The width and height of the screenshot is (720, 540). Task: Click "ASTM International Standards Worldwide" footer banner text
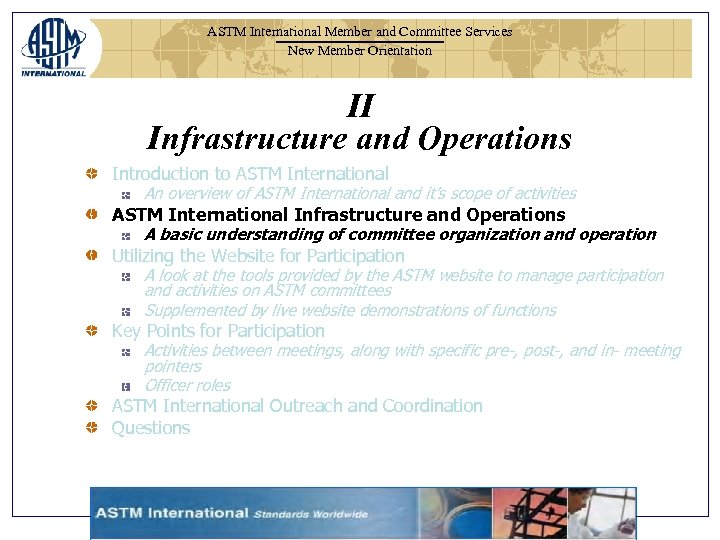point(232,513)
